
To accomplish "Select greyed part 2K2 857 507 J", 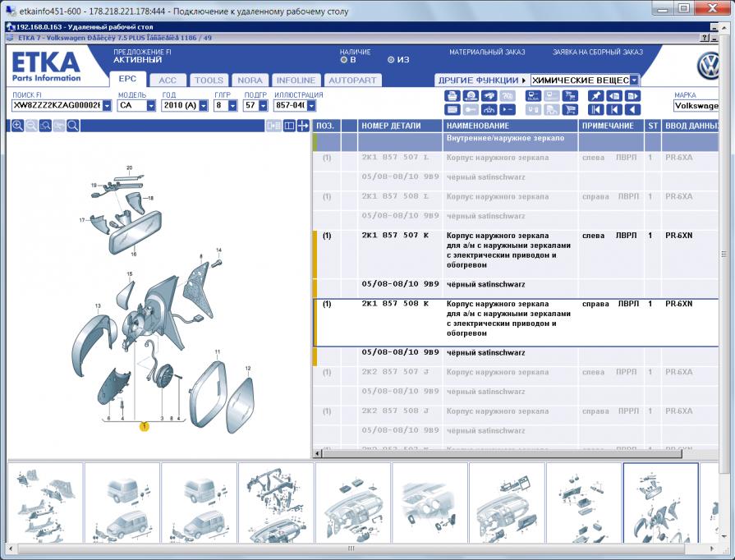I will 395,372.
